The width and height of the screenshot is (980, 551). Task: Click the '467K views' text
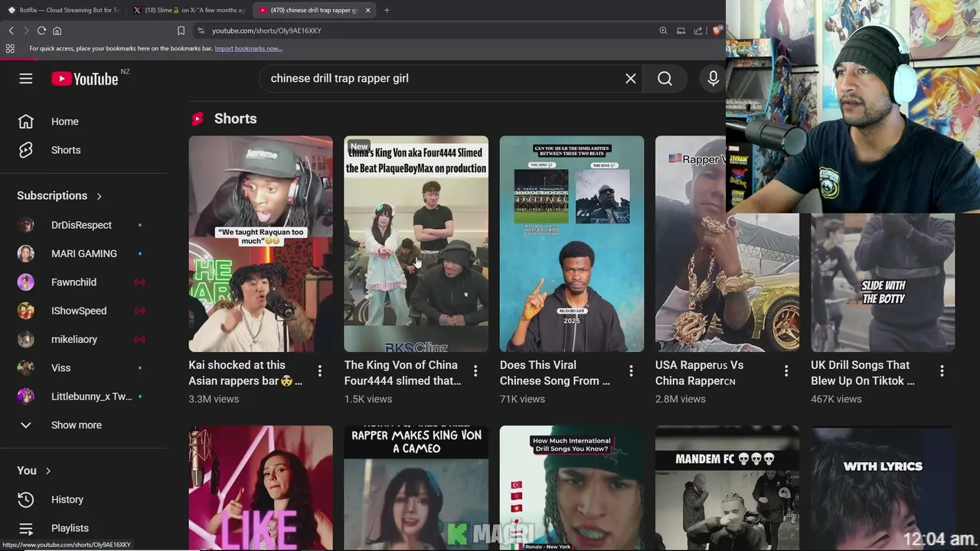tap(836, 399)
